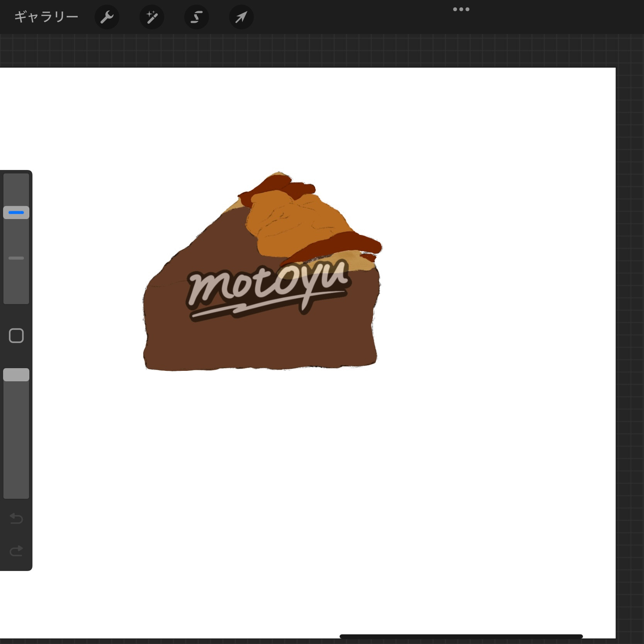Viewport: 644px width, 644px height.
Task: Open the ギャラリー gallery view
Action: coord(46,17)
